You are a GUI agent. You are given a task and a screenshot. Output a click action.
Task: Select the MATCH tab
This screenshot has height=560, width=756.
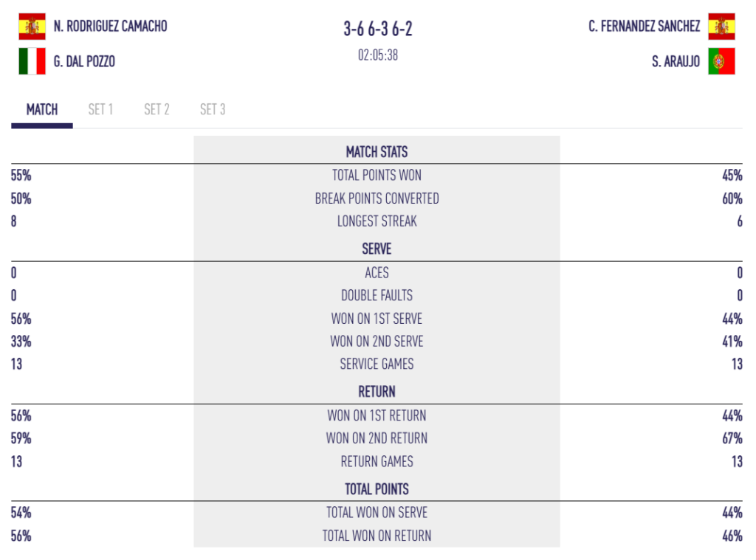[42, 109]
